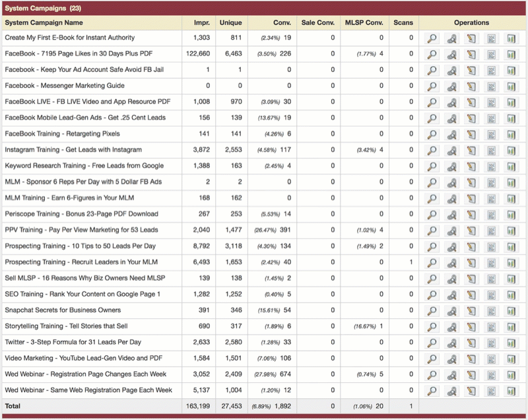This screenshot has width=528, height=420.
Task: Open QR code icon in MLM Sponsor 6 Reps row
Action: 491,182
